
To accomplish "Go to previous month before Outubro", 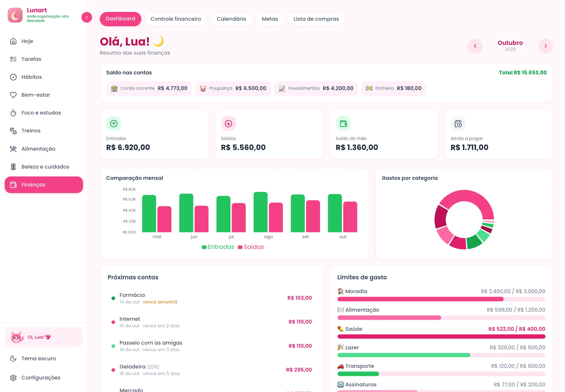I will click(475, 46).
